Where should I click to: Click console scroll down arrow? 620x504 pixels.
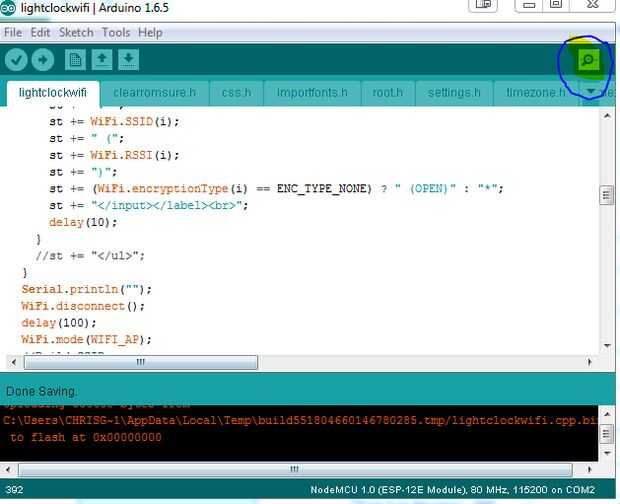click(607, 453)
